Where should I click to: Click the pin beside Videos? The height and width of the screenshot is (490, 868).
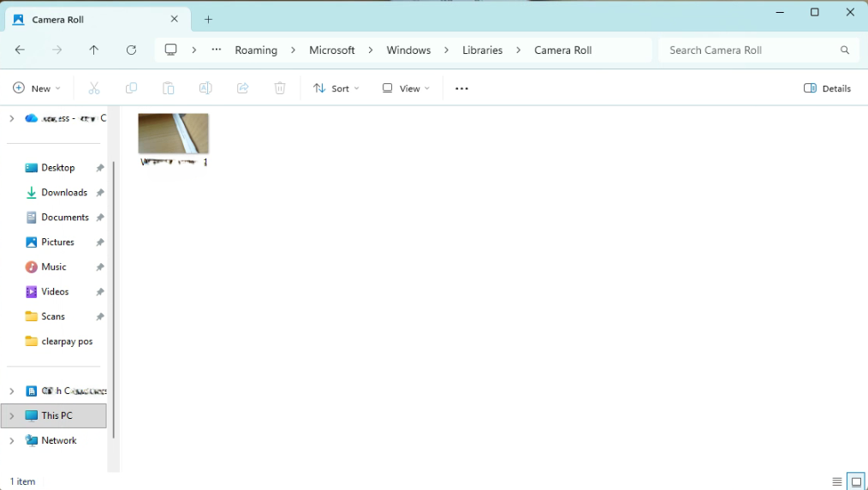tap(99, 292)
